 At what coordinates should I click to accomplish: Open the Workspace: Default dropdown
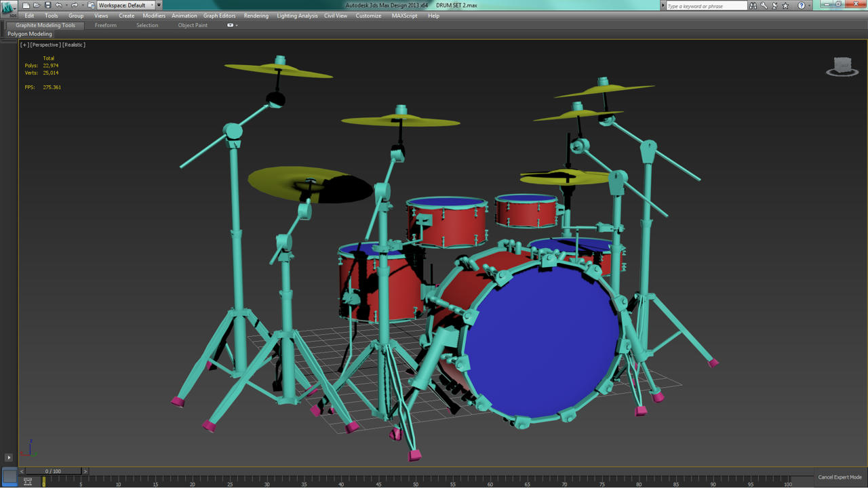(126, 5)
